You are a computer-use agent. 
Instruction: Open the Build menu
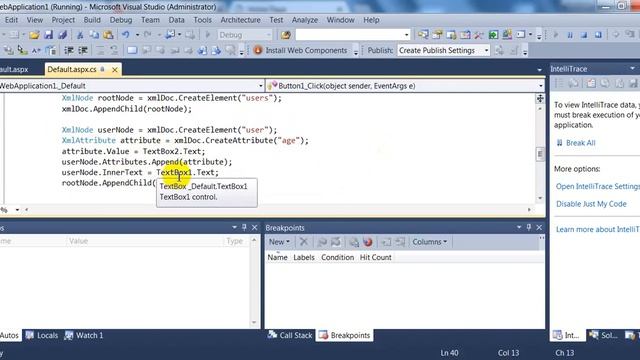point(92,20)
